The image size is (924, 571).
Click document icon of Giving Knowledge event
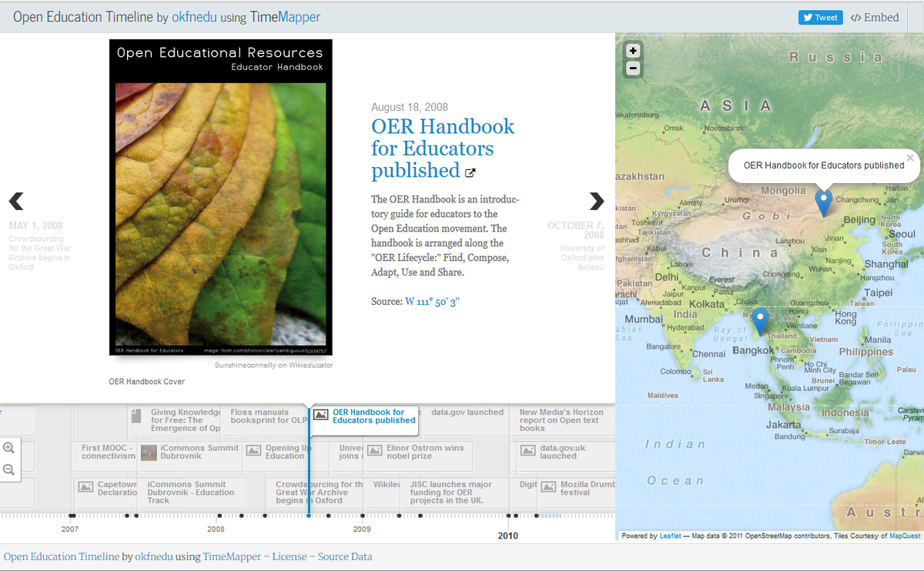click(136, 416)
